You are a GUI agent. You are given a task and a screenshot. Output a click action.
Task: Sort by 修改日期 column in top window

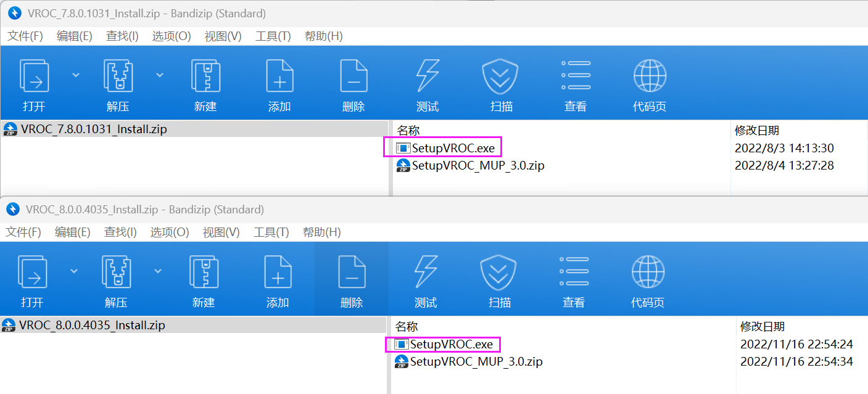[757, 130]
